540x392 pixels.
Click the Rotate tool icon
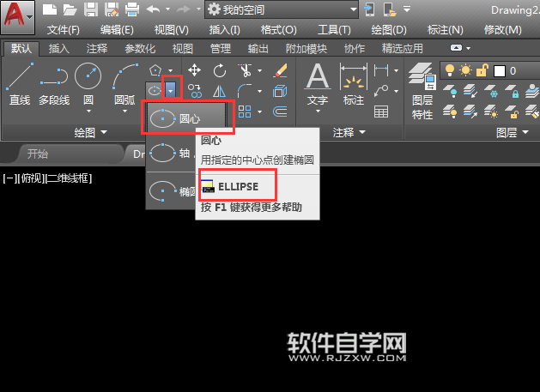pyautogui.click(x=220, y=70)
